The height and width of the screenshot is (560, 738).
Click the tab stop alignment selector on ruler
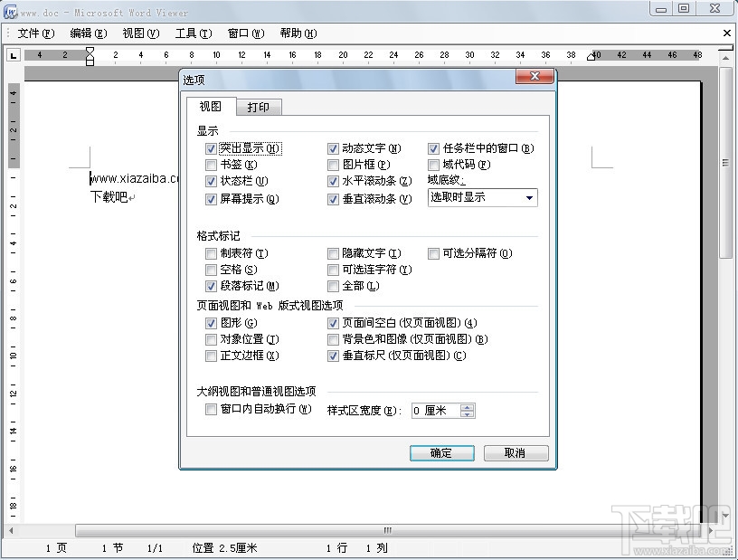click(13, 54)
